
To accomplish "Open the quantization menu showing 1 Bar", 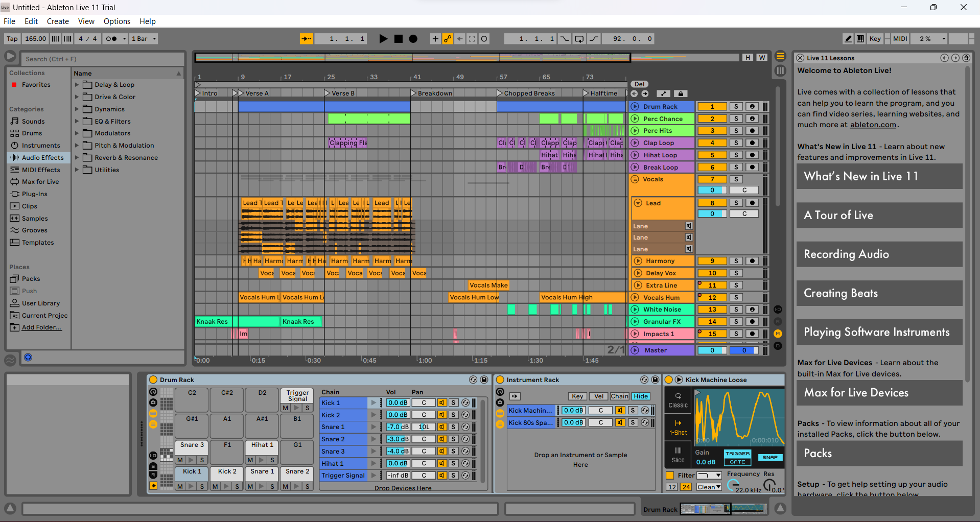I will coord(144,39).
